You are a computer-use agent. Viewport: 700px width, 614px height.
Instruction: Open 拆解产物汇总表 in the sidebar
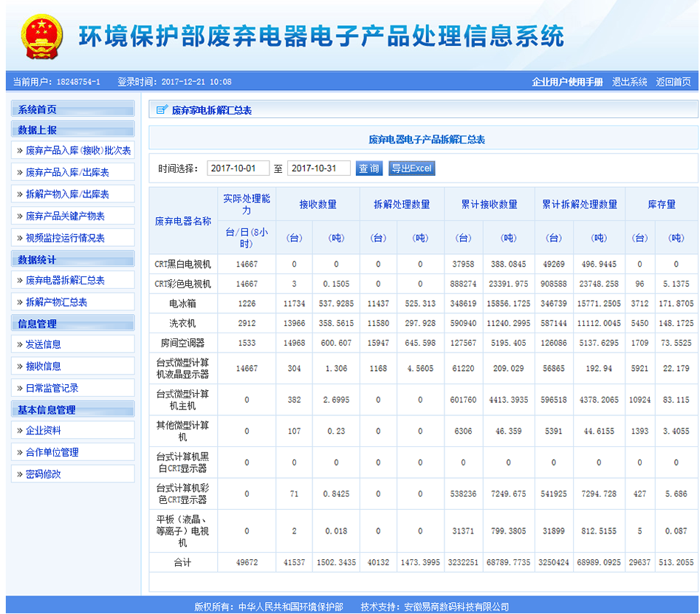click(x=56, y=302)
